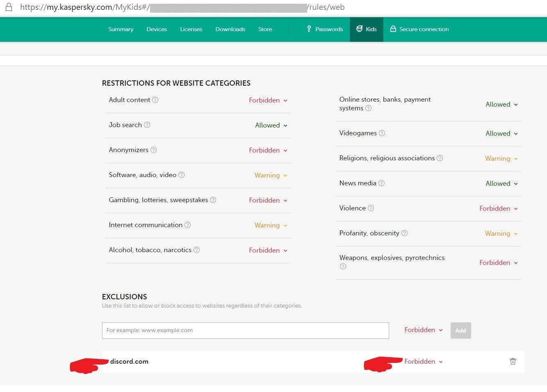Viewport: 547px width, 392px height.
Task: Click the Add exclusion button
Action: pos(460,330)
